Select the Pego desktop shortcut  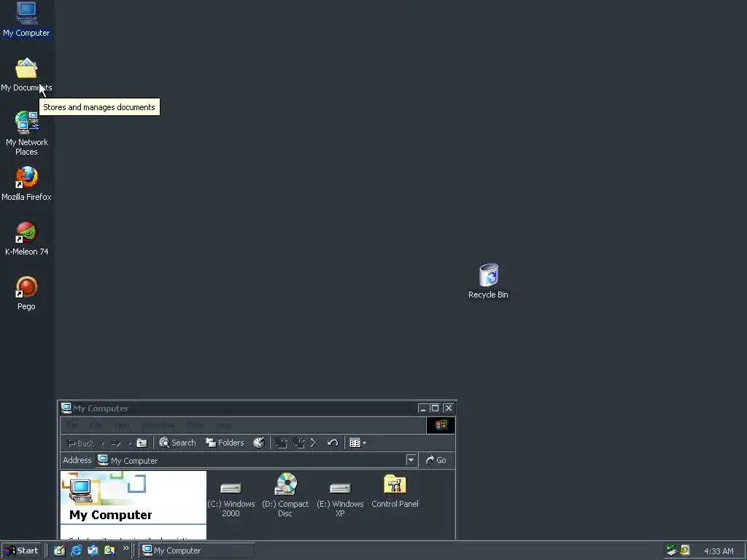point(26,293)
